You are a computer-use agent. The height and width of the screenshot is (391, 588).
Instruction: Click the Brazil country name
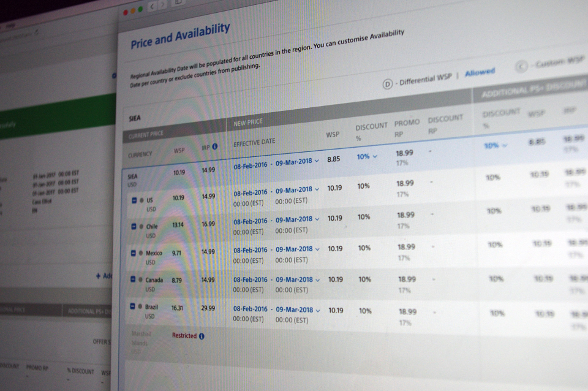(151, 307)
